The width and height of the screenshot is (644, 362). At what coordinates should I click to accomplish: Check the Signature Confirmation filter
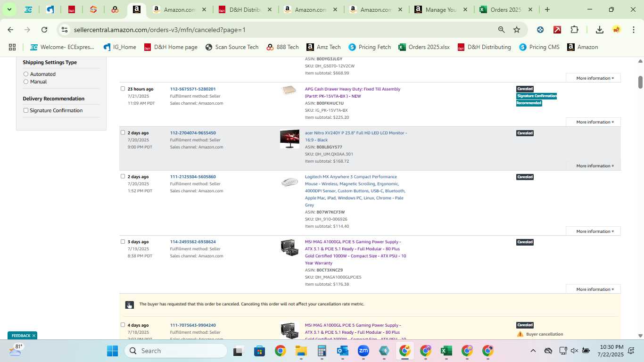click(26, 110)
